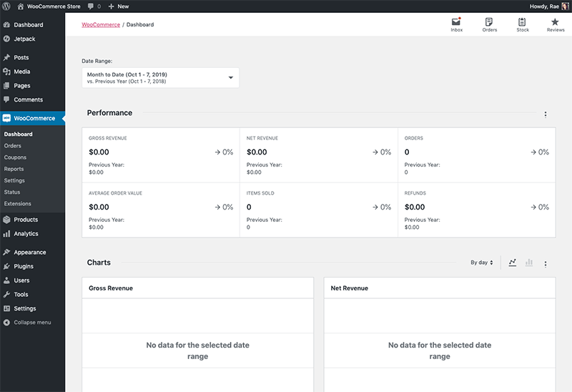Image resolution: width=572 pixels, height=392 pixels.
Task: Click the plus New icon in admin bar
Action: 112,6
